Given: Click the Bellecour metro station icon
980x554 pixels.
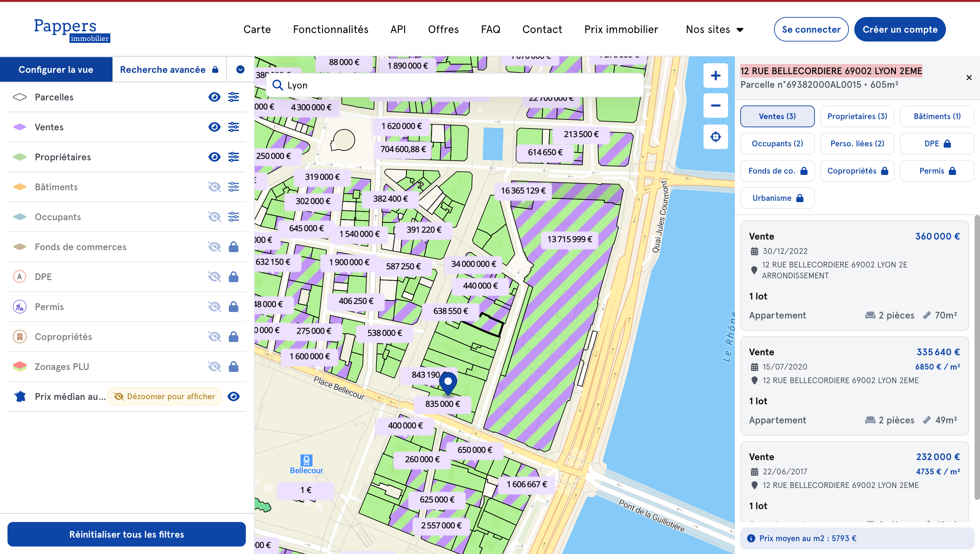Looking at the screenshot, I should pos(306,460).
